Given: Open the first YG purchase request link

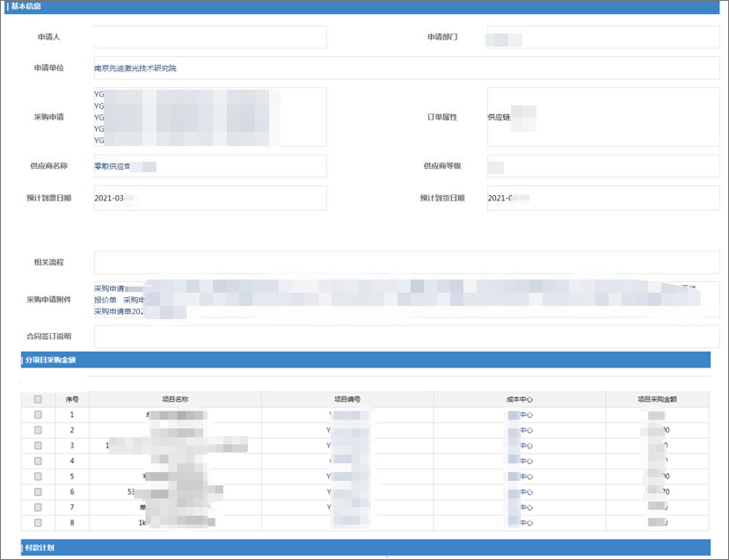Looking at the screenshot, I should [x=99, y=94].
